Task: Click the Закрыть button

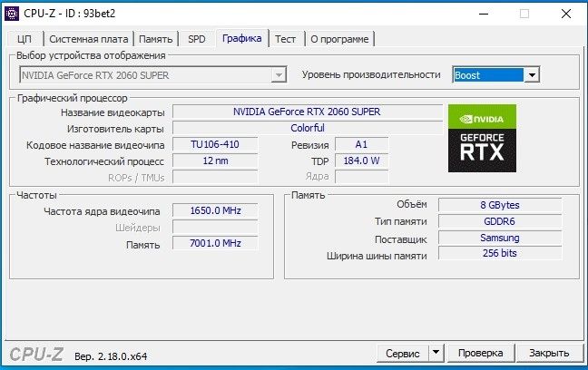Action: click(x=549, y=353)
